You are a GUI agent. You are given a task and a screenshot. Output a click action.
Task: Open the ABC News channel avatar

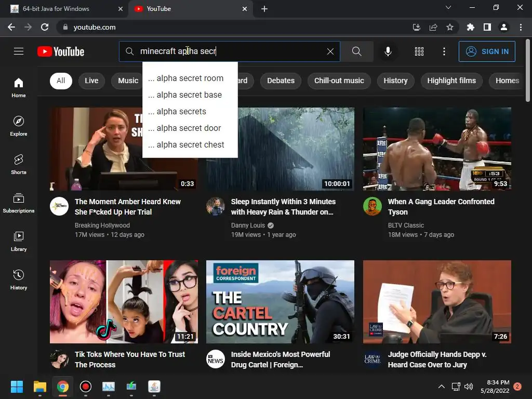[x=216, y=359]
